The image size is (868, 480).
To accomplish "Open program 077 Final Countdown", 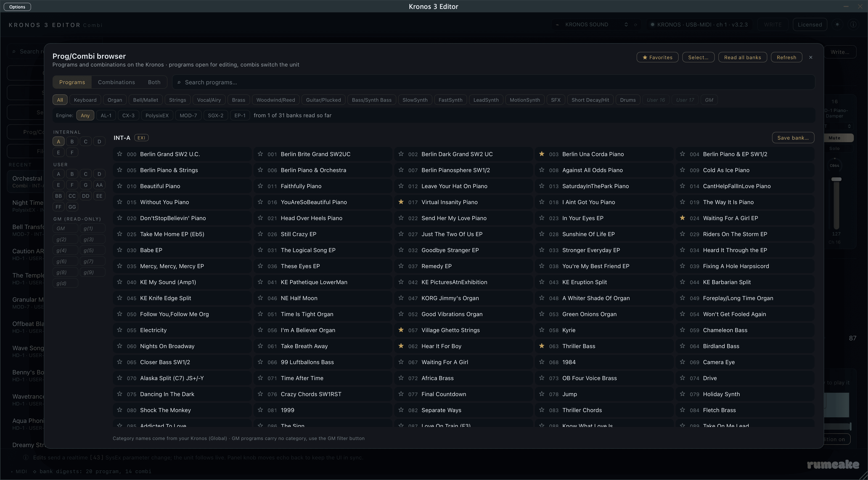I will (463, 394).
